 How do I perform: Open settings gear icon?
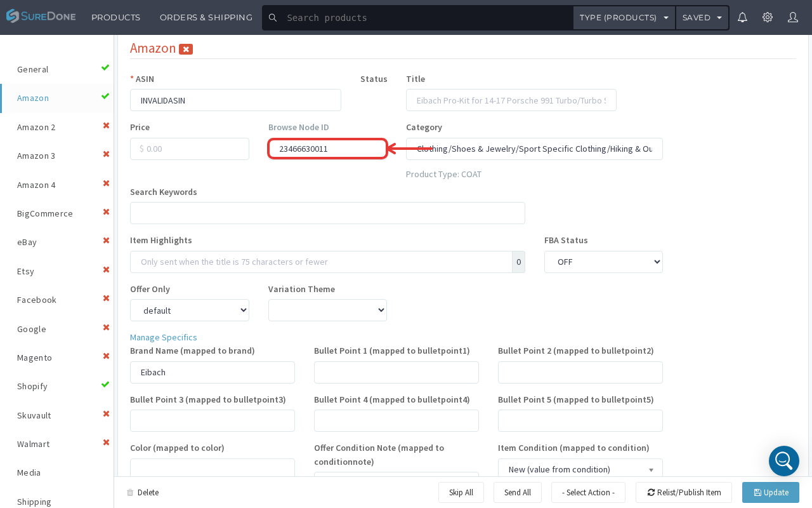point(768,17)
